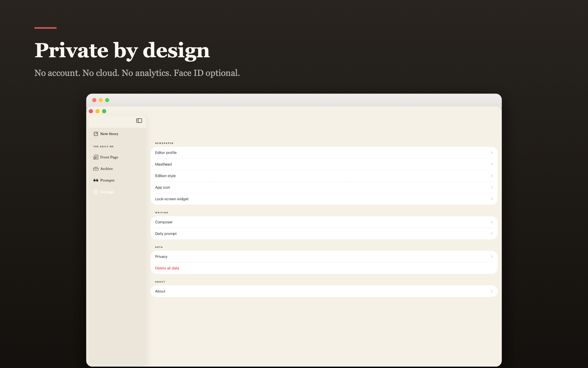Click the DATA section header
The width and height of the screenshot is (588, 368).
(x=159, y=247)
